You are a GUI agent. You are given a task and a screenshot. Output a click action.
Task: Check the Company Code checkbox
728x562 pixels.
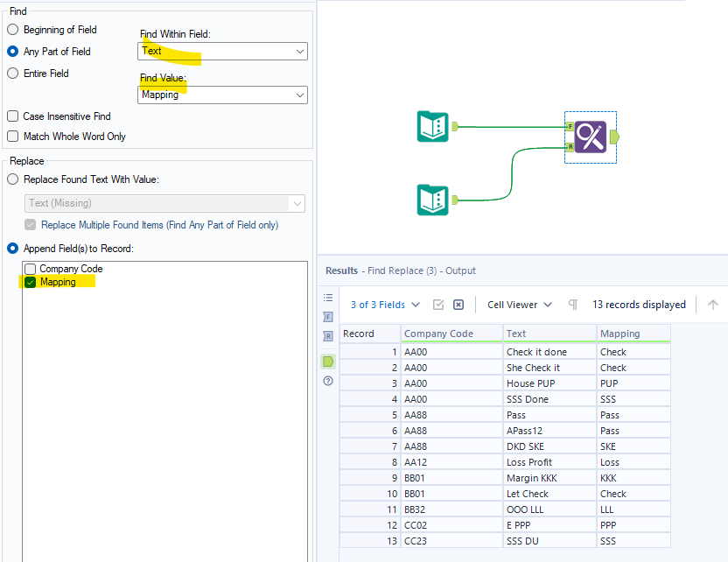click(x=30, y=269)
